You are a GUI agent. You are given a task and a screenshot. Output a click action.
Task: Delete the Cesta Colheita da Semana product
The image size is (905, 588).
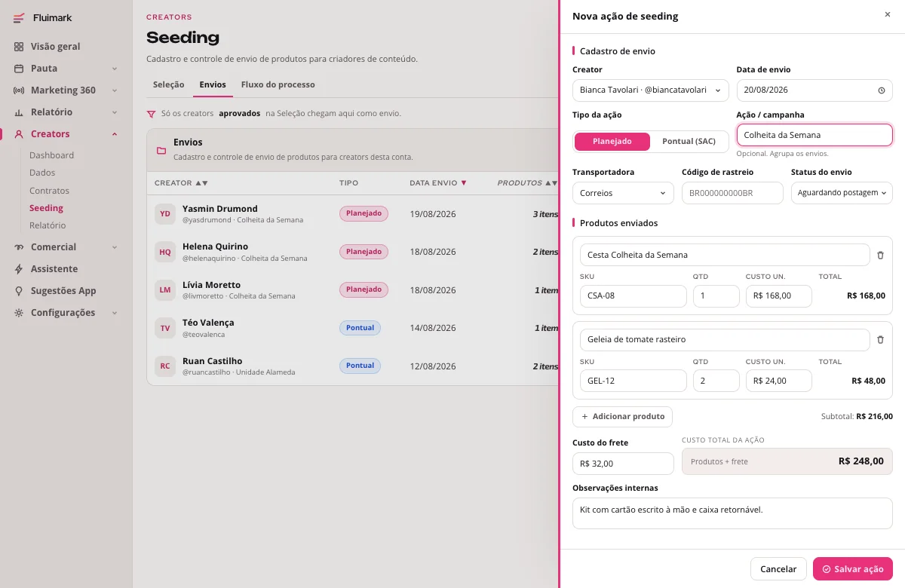[x=880, y=255]
